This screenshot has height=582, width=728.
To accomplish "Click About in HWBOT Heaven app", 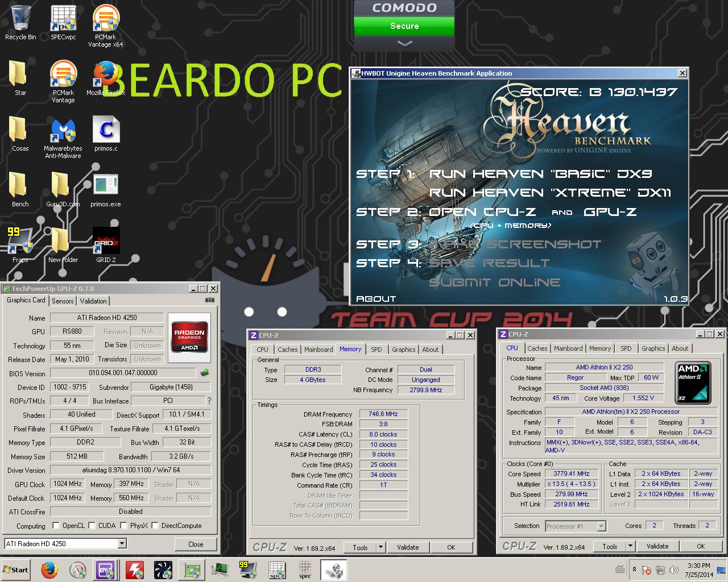I will coord(375,299).
